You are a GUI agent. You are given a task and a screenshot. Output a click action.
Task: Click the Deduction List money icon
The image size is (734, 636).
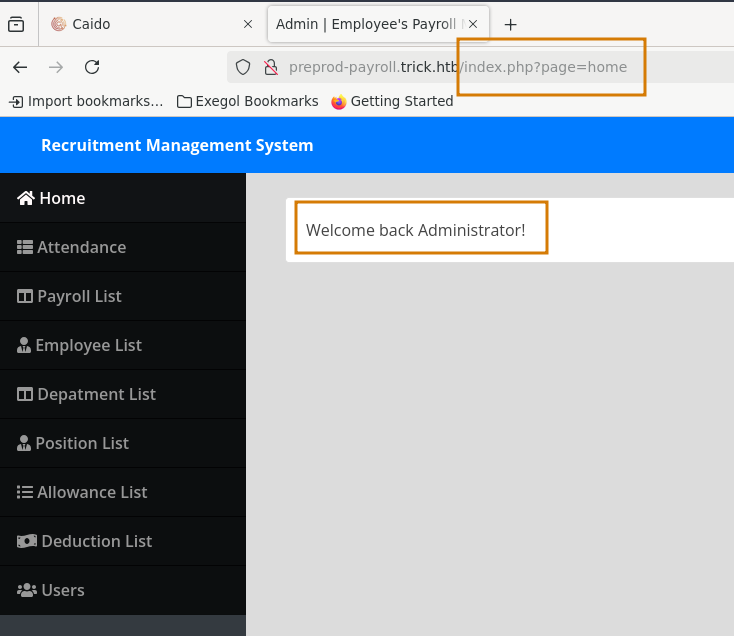point(26,541)
